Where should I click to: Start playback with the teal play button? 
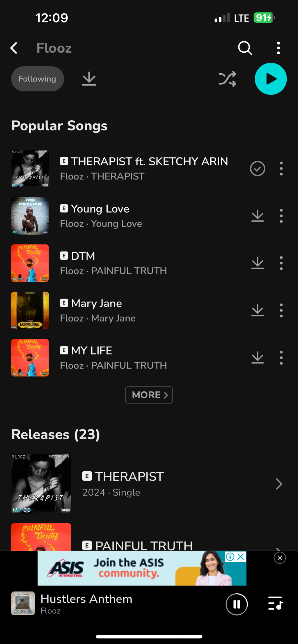[271, 79]
